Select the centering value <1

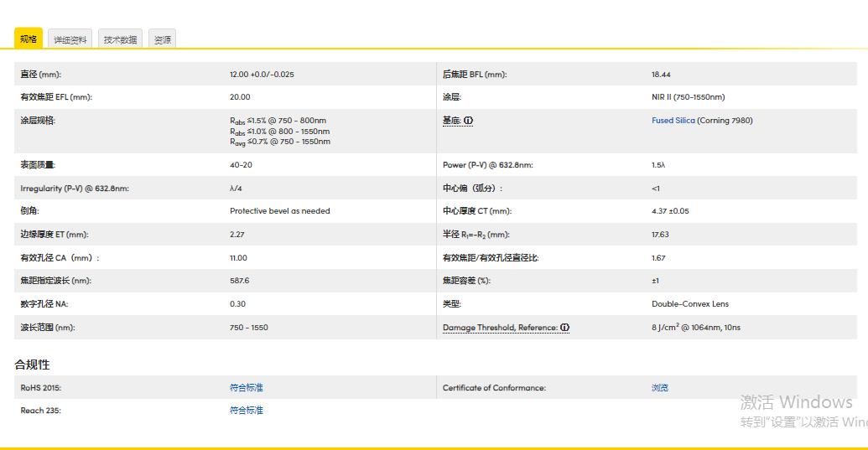(x=656, y=189)
